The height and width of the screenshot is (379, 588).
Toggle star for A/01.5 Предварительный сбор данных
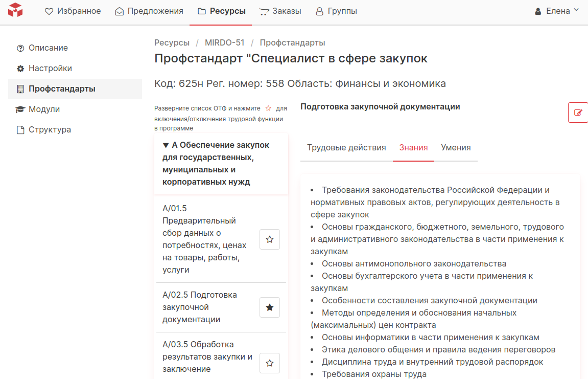pyautogui.click(x=270, y=239)
